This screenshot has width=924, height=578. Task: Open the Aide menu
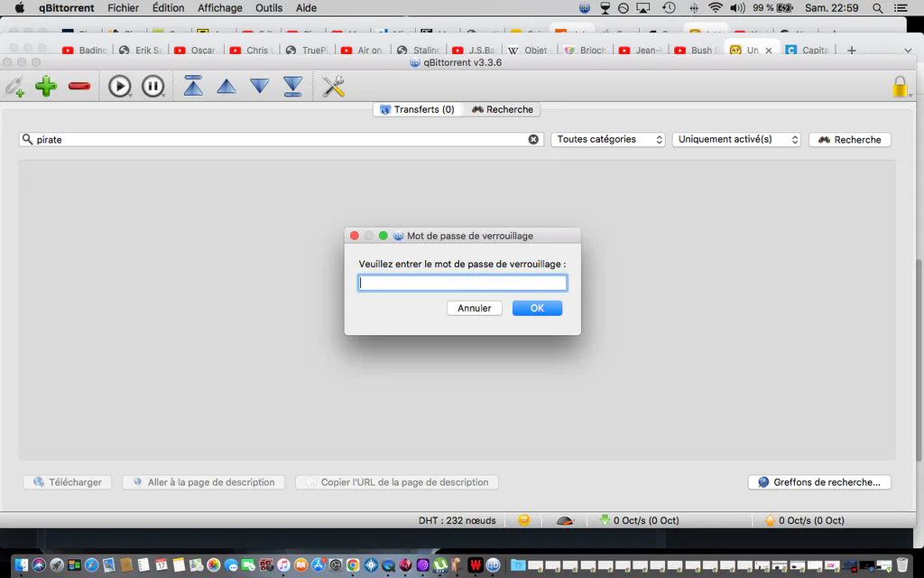click(306, 8)
